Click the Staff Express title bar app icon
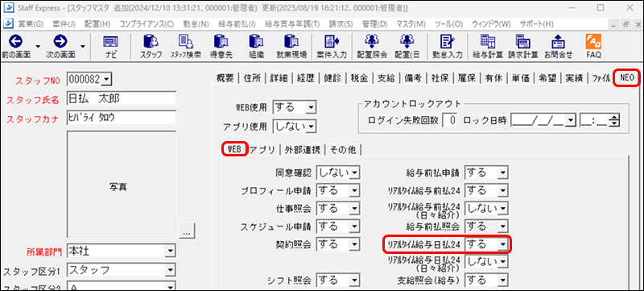Viewport: 644px width, 291px height. [8, 8]
